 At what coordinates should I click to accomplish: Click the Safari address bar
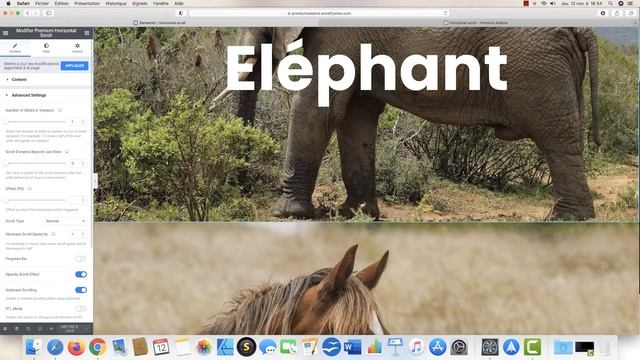pyautogui.click(x=318, y=13)
